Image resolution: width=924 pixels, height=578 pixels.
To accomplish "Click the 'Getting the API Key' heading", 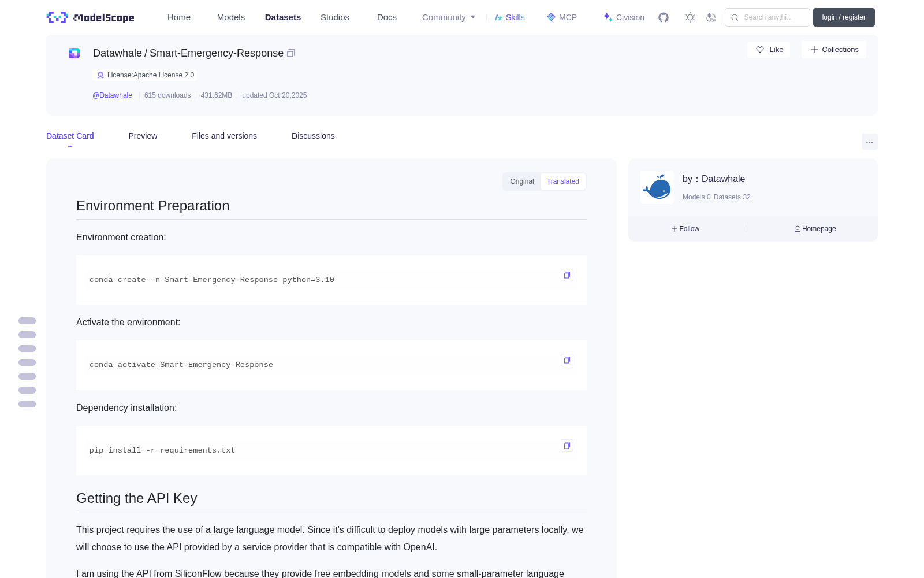I will pyautogui.click(x=137, y=498).
